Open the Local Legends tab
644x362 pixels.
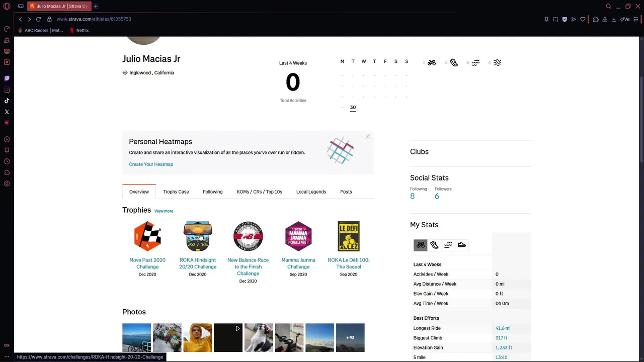(x=311, y=192)
